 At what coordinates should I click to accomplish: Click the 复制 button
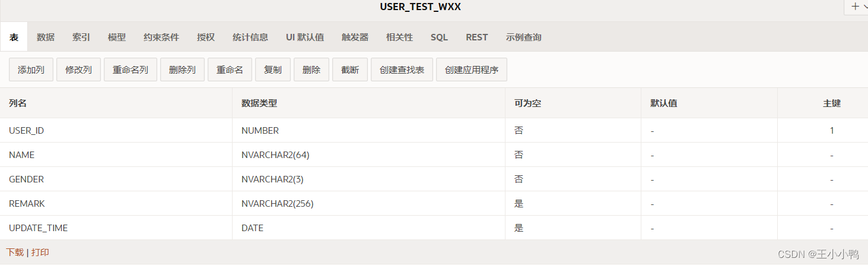[x=273, y=70]
